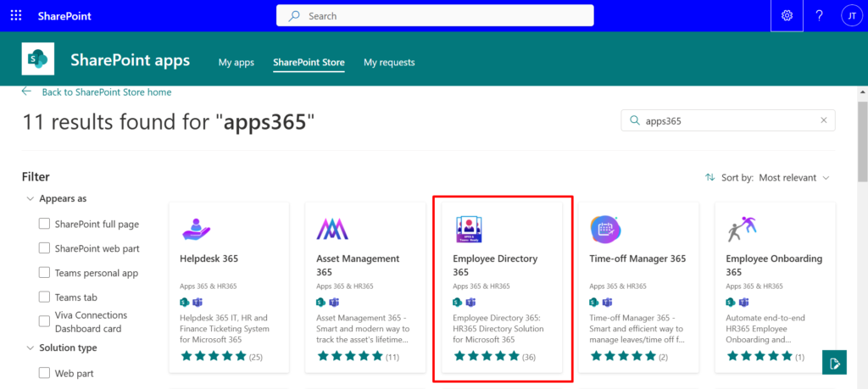
Task: Open the JT account profile icon
Action: click(x=850, y=16)
